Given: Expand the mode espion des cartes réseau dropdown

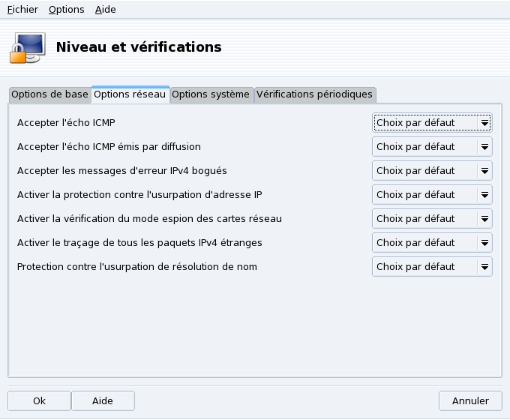Looking at the screenshot, I should click(x=432, y=218).
